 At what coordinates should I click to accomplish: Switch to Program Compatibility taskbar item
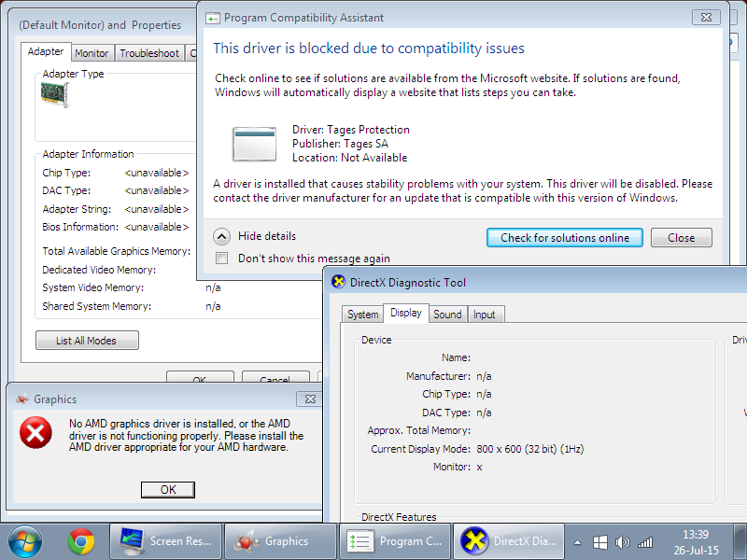(x=394, y=541)
